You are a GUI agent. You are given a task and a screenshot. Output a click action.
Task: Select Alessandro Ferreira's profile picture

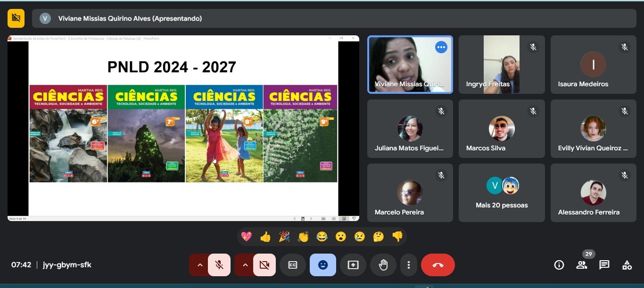(593, 193)
